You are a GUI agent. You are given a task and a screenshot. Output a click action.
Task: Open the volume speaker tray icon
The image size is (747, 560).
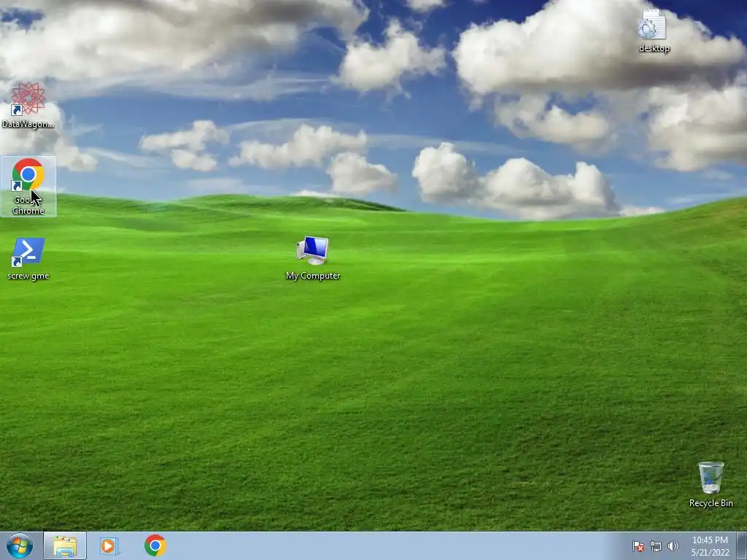point(673,546)
